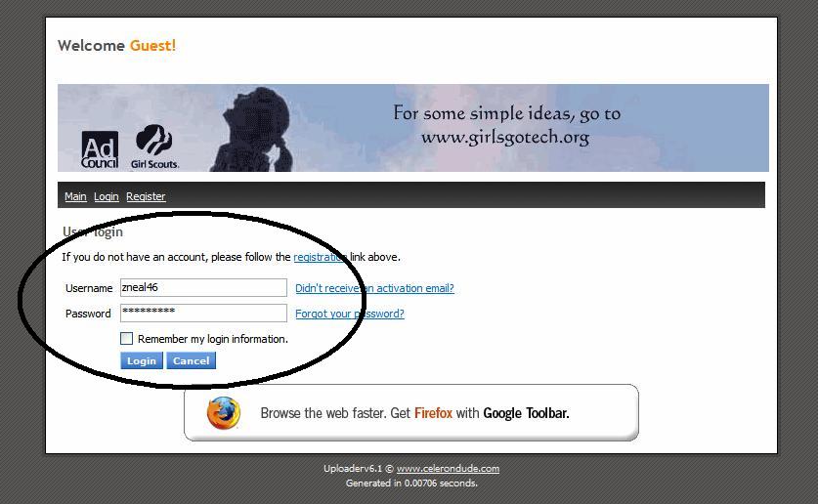Click the Welcome Guest heading
This screenshot has height=504, width=818.
coord(117,45)
